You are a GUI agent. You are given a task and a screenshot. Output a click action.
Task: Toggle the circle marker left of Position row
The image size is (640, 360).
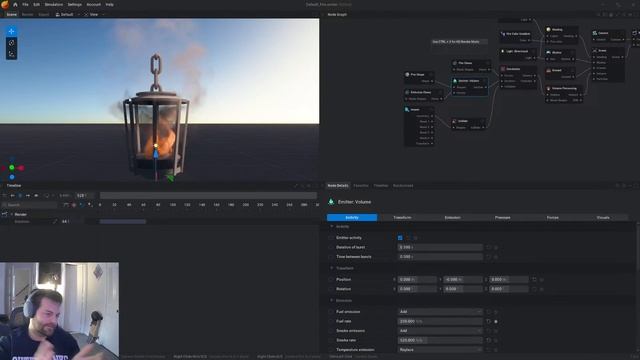331,280
